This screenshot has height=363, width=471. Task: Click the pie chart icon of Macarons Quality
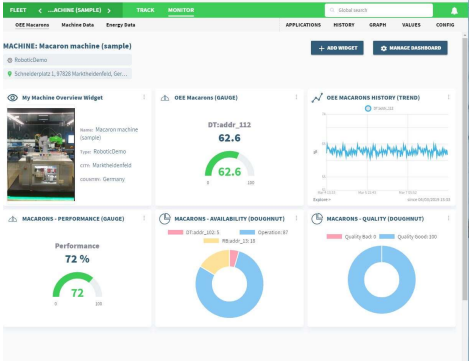[317, 219]
